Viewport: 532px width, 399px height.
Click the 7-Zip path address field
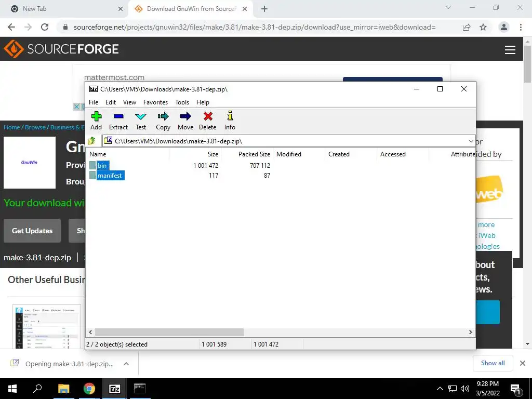(288, 141)
